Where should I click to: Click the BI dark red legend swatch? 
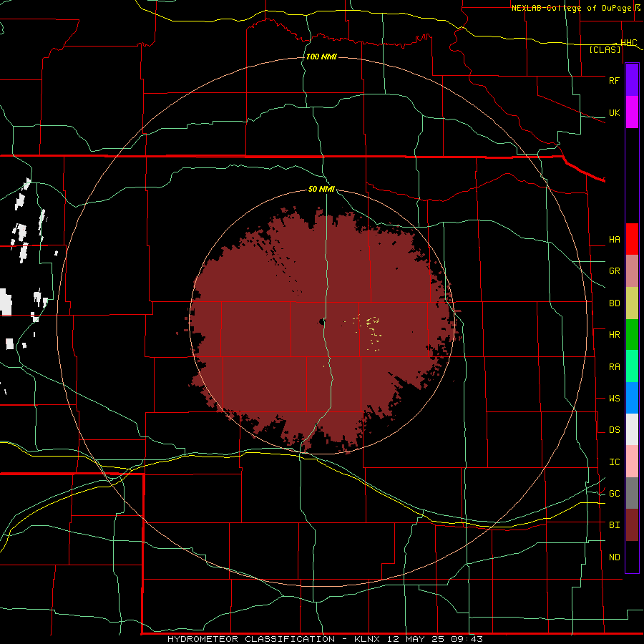[632, 525]
